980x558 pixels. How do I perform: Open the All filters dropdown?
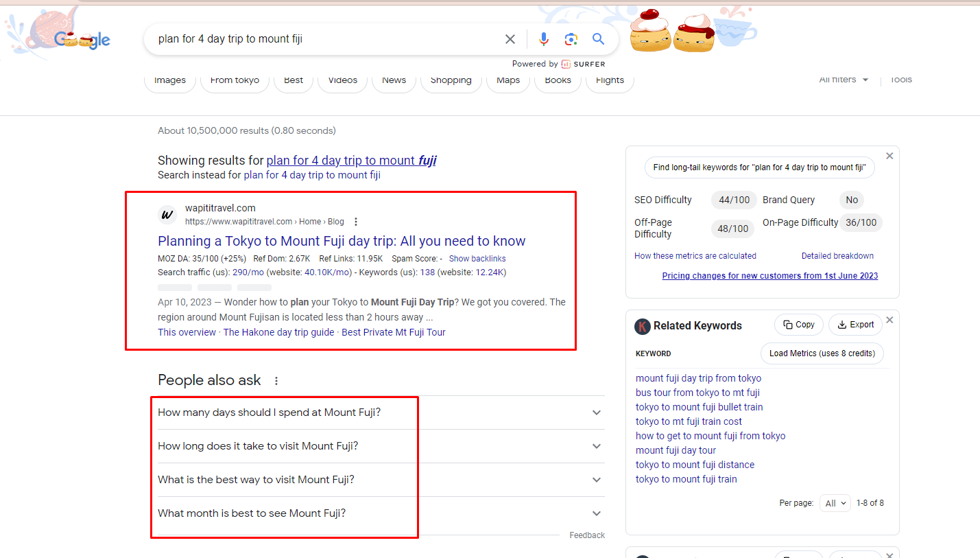coord(844,80)
